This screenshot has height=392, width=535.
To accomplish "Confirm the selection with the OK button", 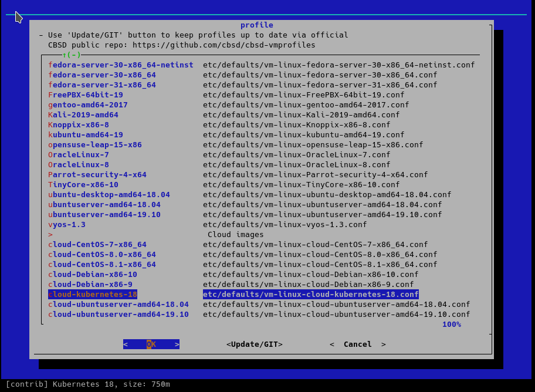I will (151, 344).
